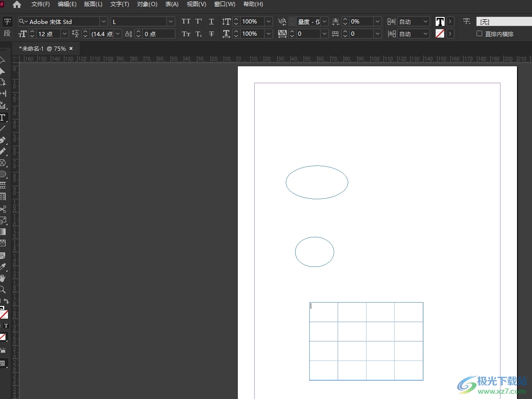Select the Line tool
This screenshot has height=399, width=532.
3,129
